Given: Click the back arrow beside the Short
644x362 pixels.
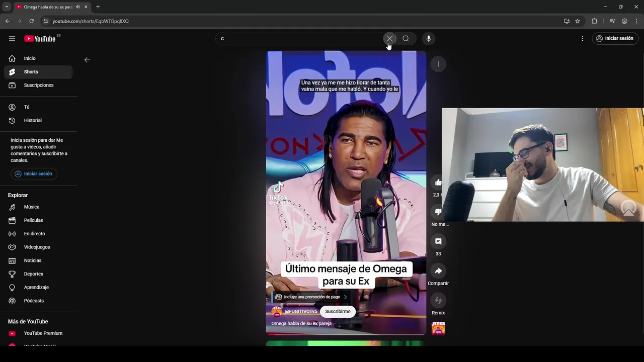Looking at the screenshot, I should click(87, 60).
